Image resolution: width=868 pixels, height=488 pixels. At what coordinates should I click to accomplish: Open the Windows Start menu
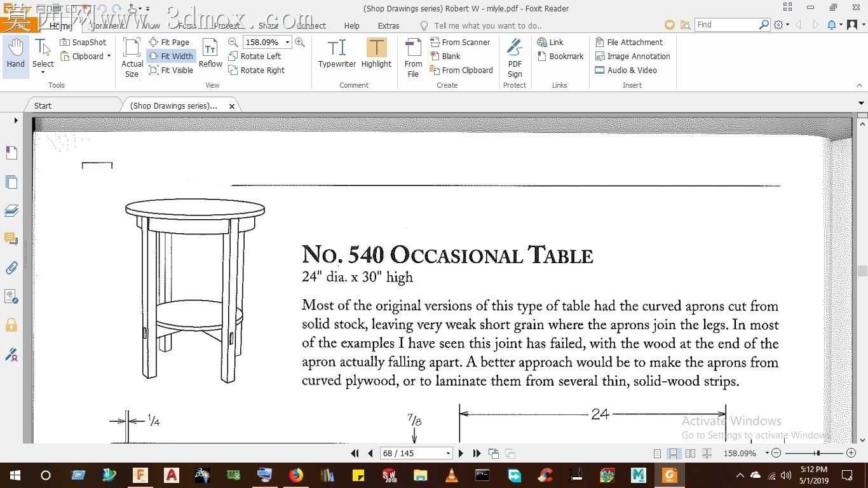(x=15, y=475)
